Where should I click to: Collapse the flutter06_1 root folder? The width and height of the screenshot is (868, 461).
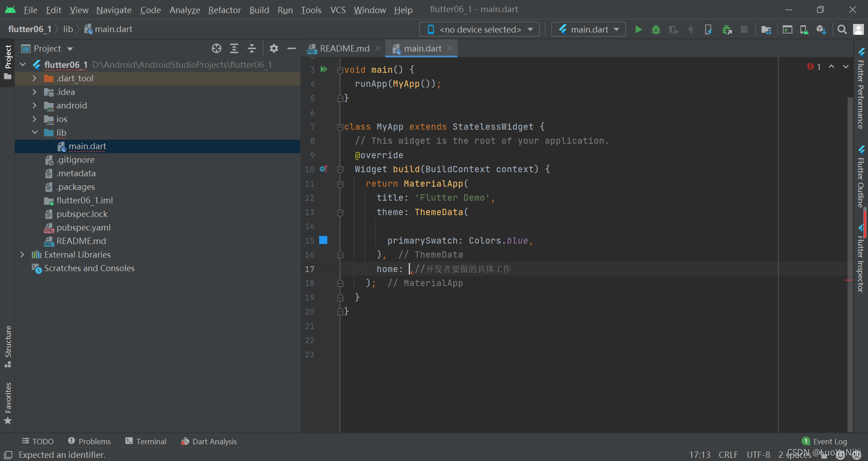(23, 65)
